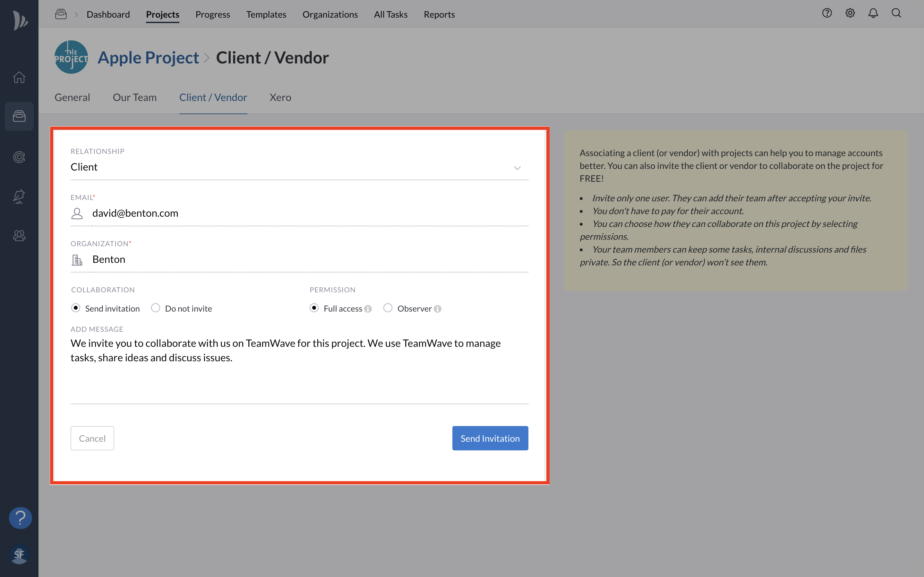Select the Do not invite option

155,308
